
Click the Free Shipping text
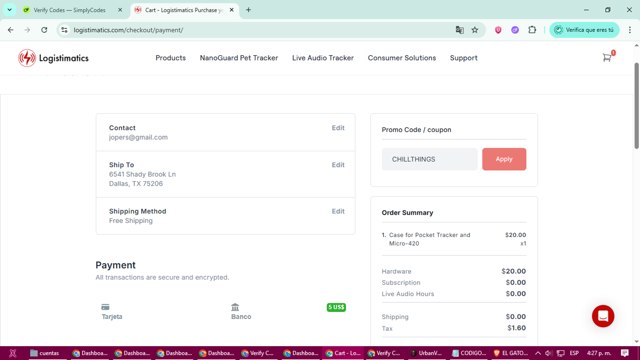pyautogui.click(x=131, y=221)
